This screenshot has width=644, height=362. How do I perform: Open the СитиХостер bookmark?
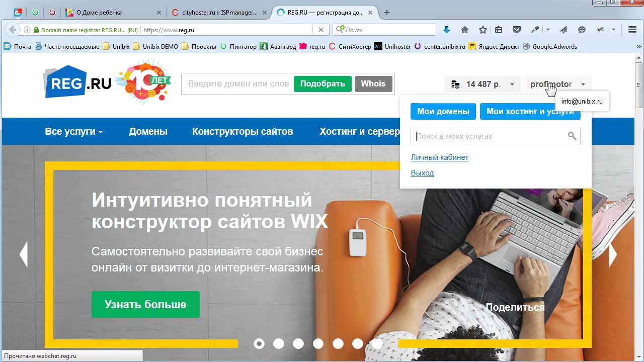pyautogui.click(x=350, y=46)
